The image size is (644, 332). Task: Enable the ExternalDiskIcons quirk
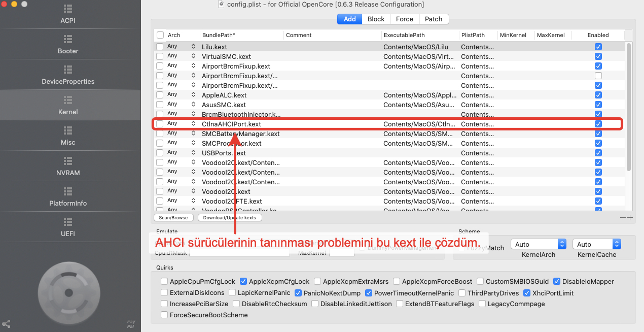point(164,293)
